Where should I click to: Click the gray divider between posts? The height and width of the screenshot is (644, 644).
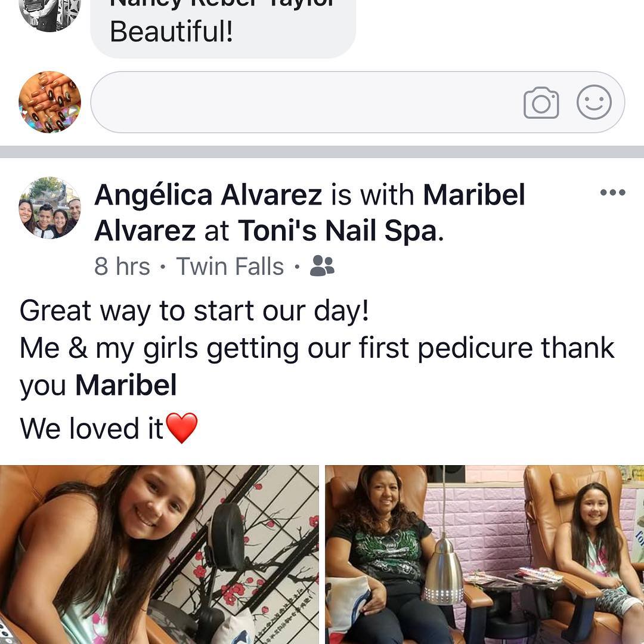pos(322,152)
